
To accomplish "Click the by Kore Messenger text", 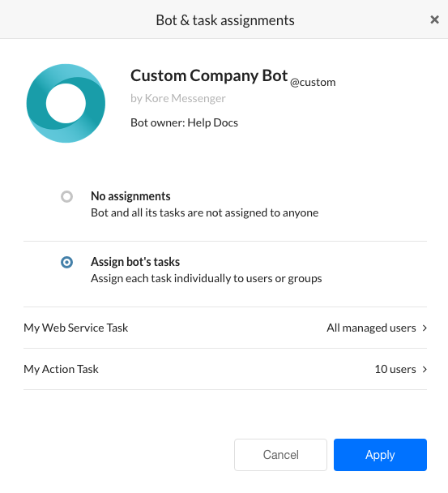I will pyautogui.click(x=177, y=98).
